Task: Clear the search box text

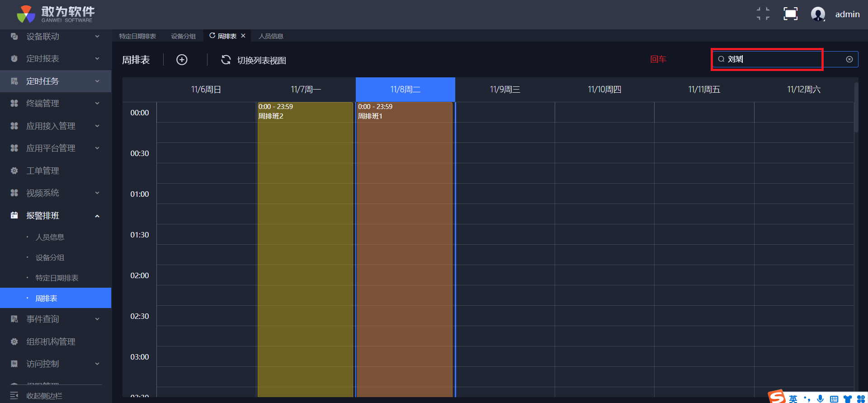Action: click(849, 59)
